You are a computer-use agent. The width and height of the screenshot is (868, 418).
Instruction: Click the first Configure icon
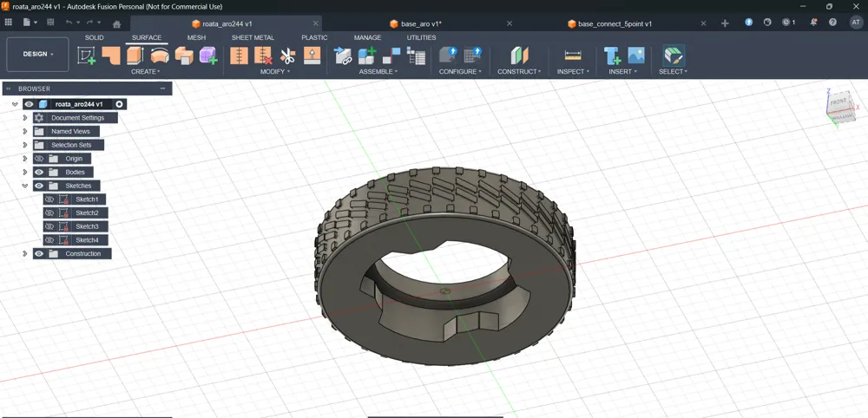[448, 55]
